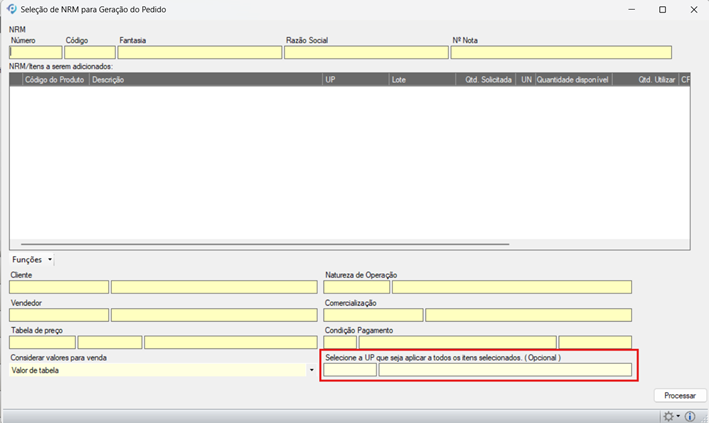This screenshot has height=423, width=709.
Task: Open the Considerar valores para venda combo box
Action: (311, 370)
